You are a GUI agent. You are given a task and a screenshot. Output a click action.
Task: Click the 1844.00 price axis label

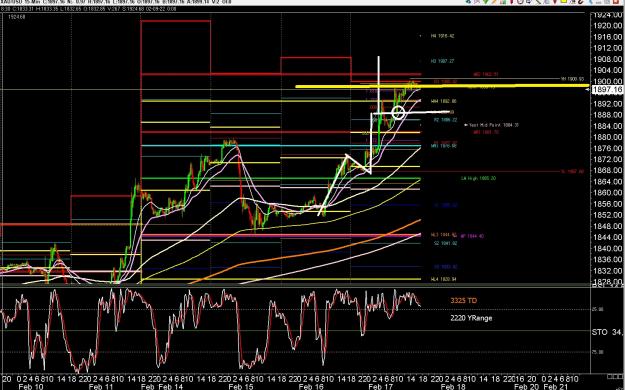(607, 238)
